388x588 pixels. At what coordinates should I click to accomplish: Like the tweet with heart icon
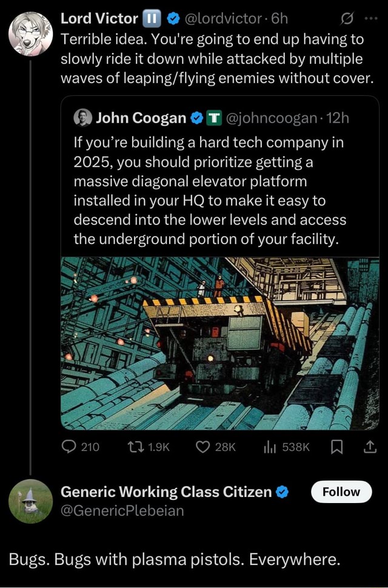(203, 447)
